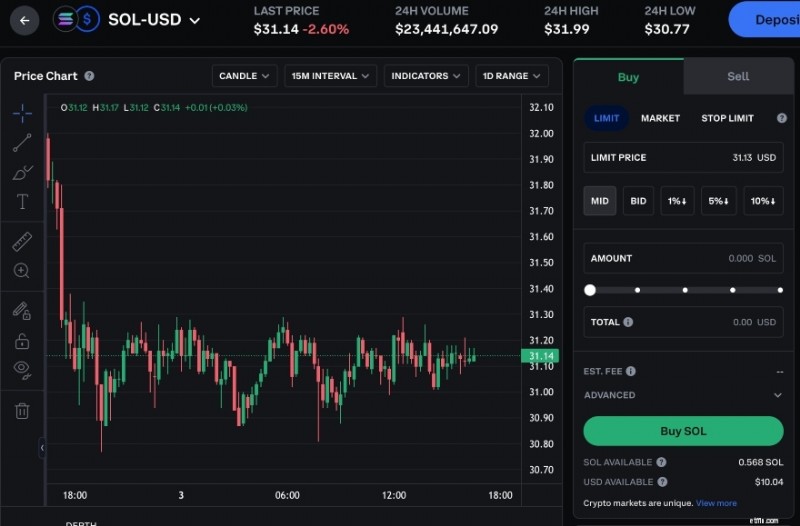Switch to the Sell tab

click(x=738, y=77)
